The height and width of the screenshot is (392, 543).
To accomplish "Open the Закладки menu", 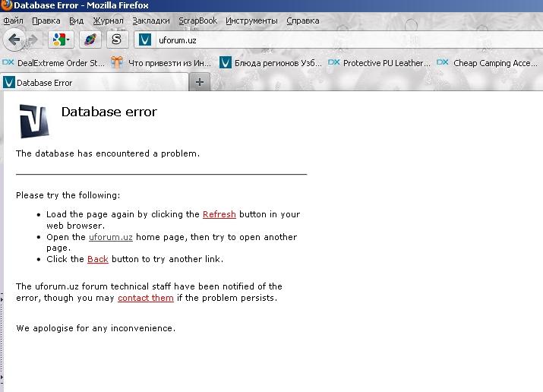I will [150, 21].
